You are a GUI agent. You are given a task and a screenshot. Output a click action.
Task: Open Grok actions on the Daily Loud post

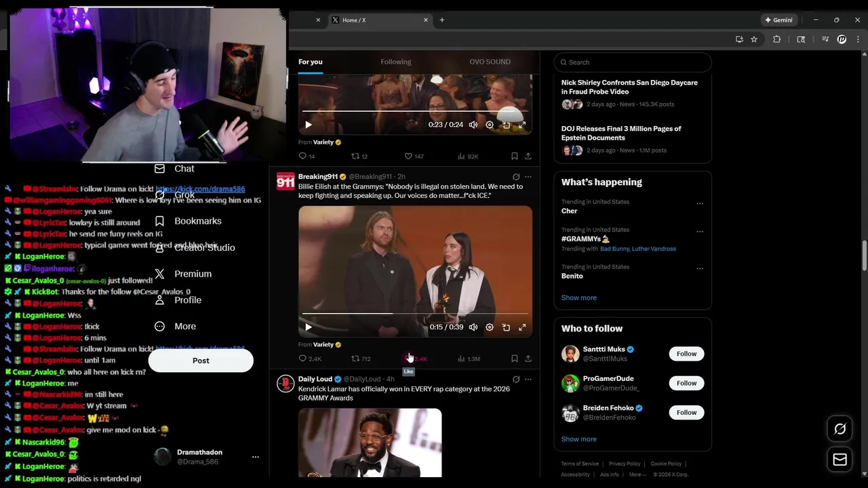[516, 380]
